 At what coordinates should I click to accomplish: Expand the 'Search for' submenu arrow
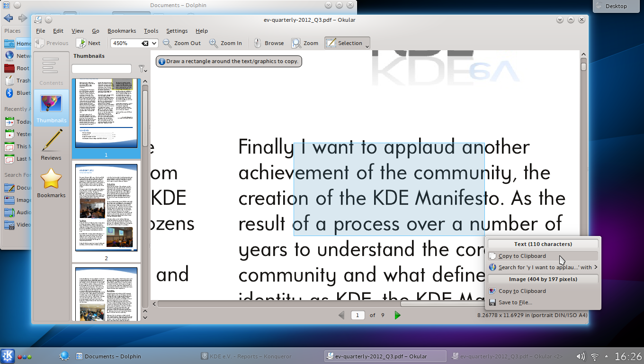tap(596, 267)
